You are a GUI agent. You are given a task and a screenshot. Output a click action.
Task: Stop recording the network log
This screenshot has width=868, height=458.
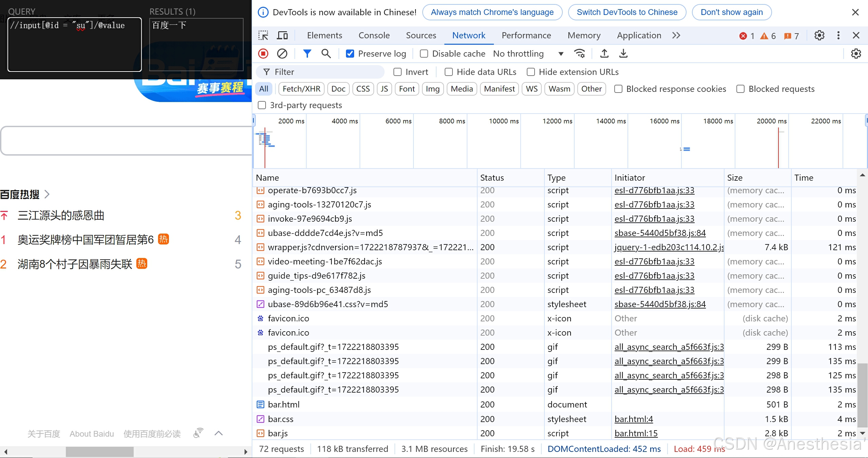coord(263,54)
